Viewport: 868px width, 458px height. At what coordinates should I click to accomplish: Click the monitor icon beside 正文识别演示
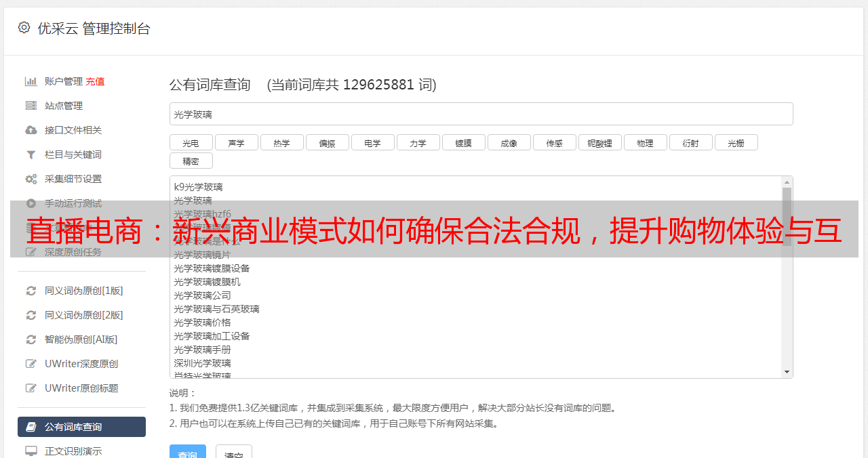coord(31,451)
